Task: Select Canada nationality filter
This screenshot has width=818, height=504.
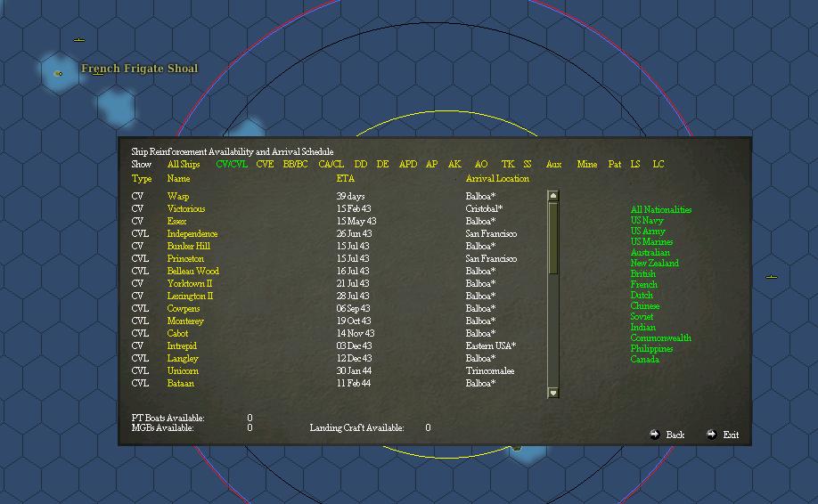Action: [x=645, y=359]
